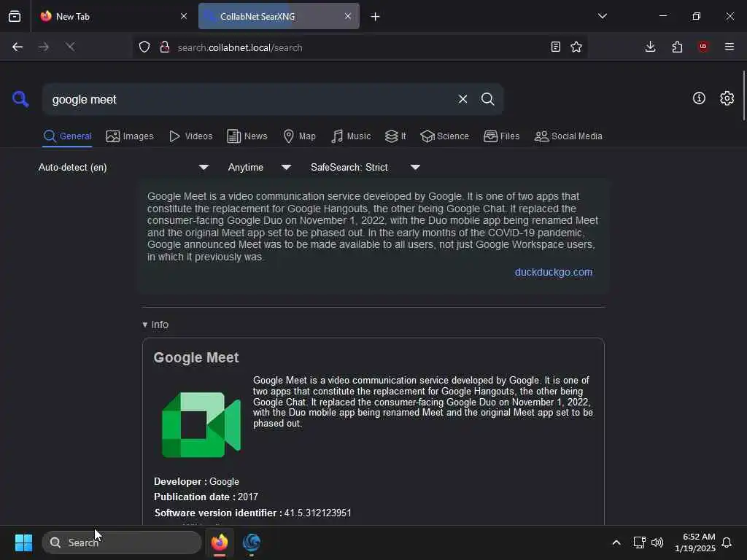Viewport: 747px width, 560px height.
Task: Close the New Tab tab
Action: click(184, 16)
